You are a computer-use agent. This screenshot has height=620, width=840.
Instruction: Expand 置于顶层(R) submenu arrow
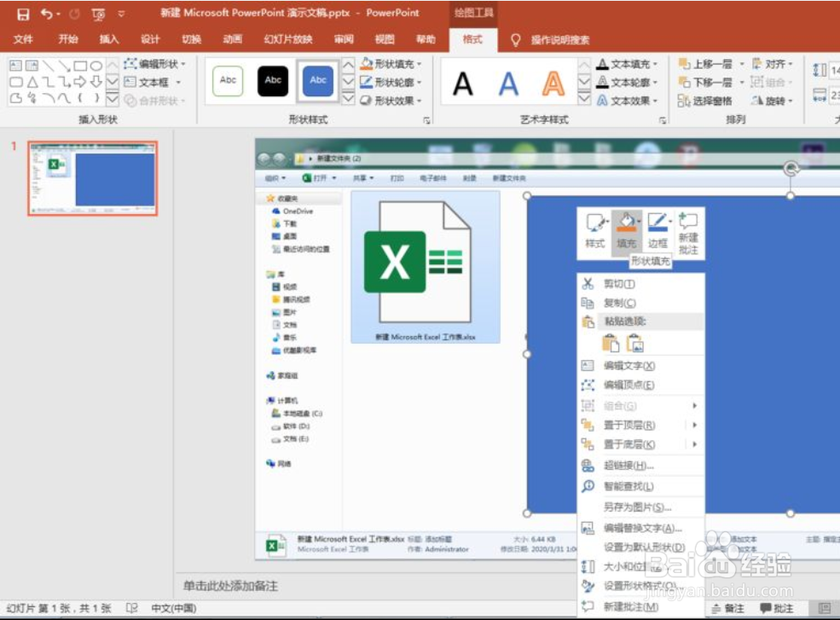(x=695, y=425)
